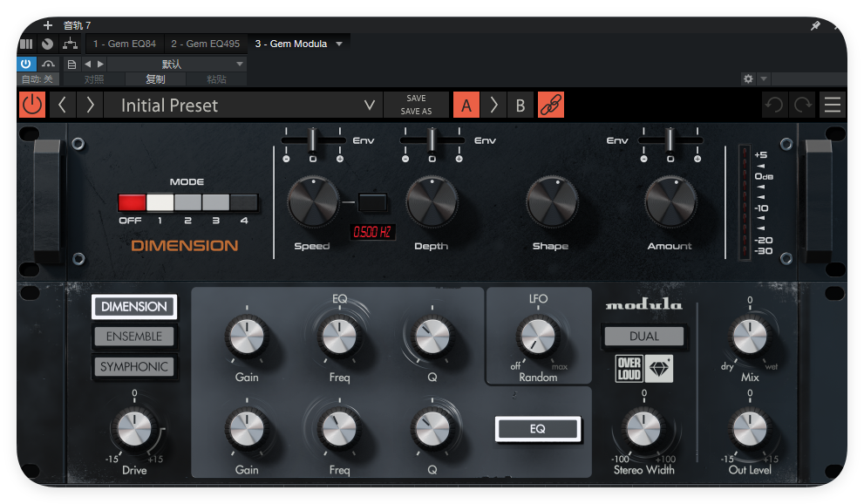The height and width of the screenshot is (504, 864).
Task: Click the orange chain link icon
Action: [x=550, y=105]
